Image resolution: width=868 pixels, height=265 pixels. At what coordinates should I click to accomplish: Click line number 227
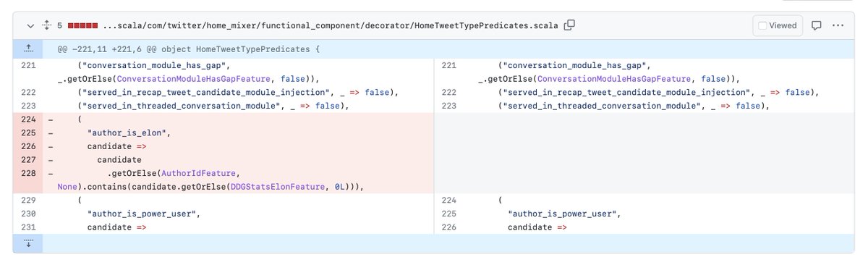[x=27, y=160]
